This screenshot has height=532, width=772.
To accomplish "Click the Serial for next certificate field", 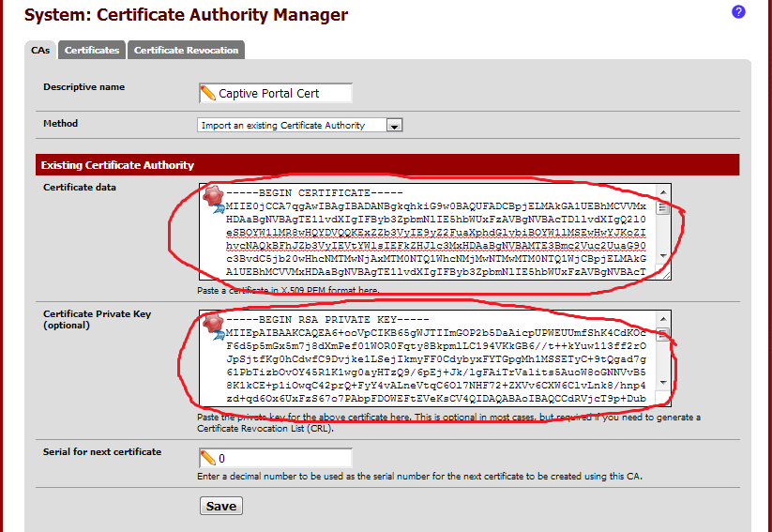I will (x=281, y=458).
